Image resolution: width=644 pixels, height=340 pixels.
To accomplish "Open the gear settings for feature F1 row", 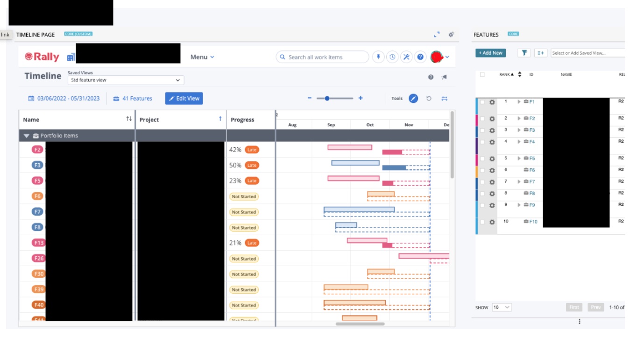I will pyautogui.click(x=492, y=103).
